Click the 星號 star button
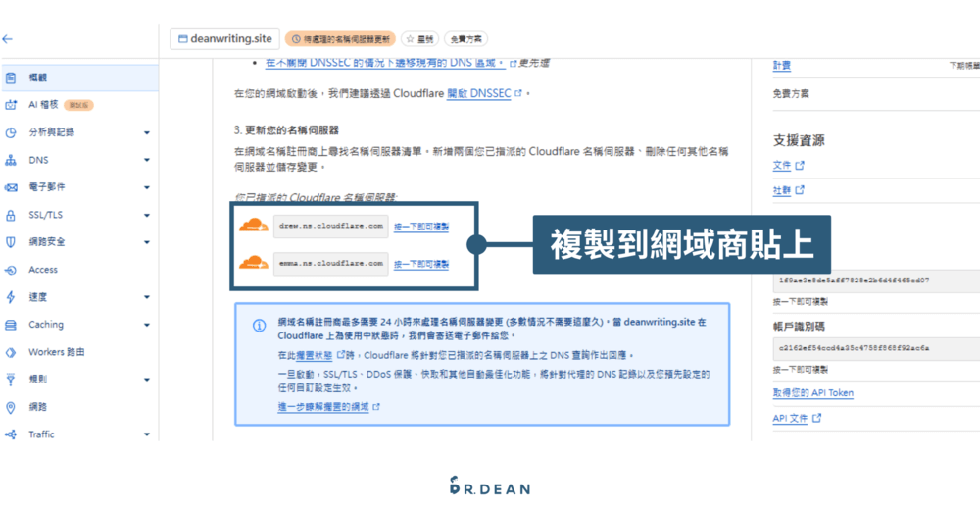The image size is (980, 511). point(420,39)
